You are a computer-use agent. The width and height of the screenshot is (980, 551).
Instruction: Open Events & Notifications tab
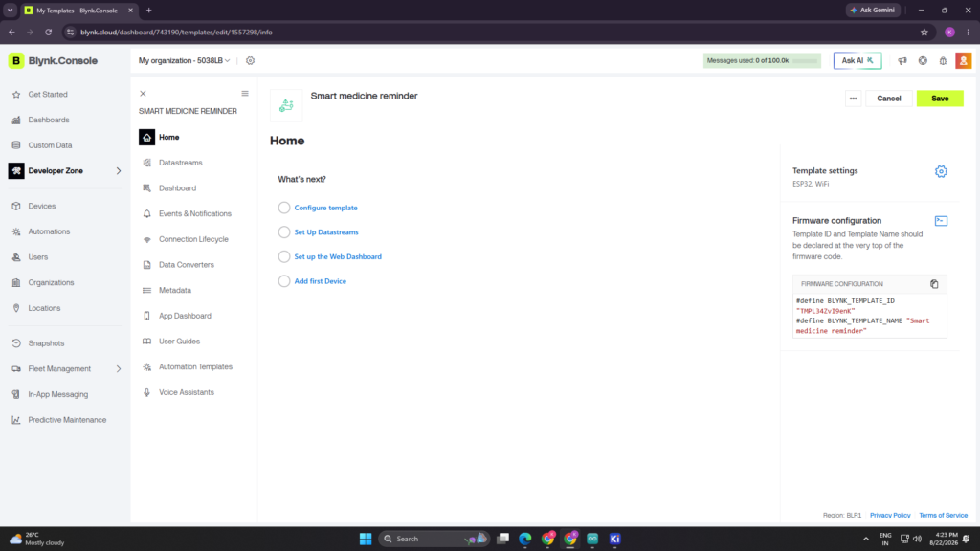194,214
